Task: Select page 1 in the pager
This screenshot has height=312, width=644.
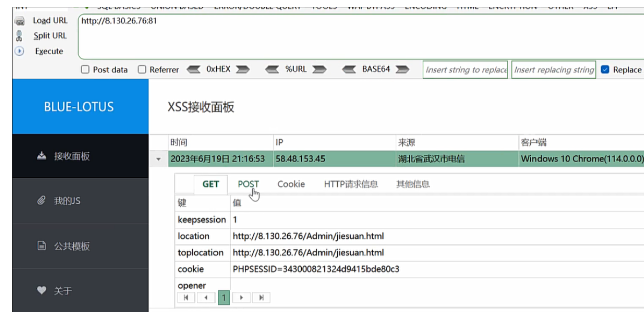Action: (224, 298)
